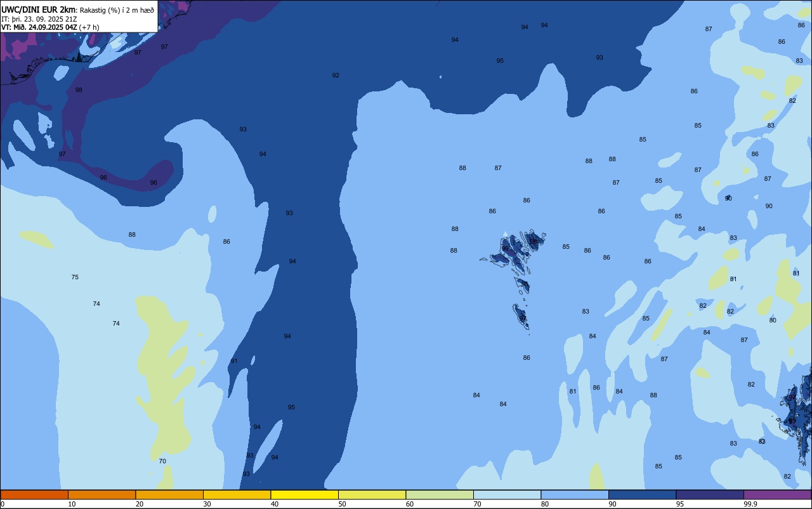Click the 30–40 golden legend swatch
Screen dimensions: 812x509
(237, 494)
